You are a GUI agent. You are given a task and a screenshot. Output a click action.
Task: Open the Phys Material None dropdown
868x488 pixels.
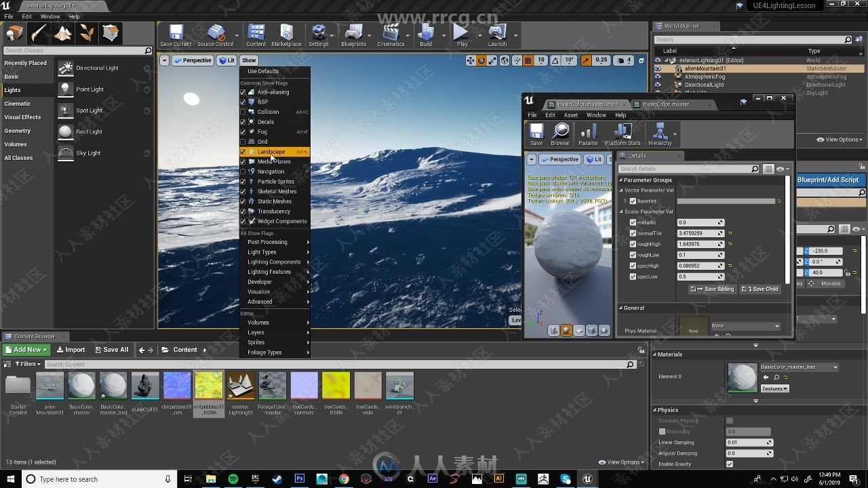pos(745,326)
